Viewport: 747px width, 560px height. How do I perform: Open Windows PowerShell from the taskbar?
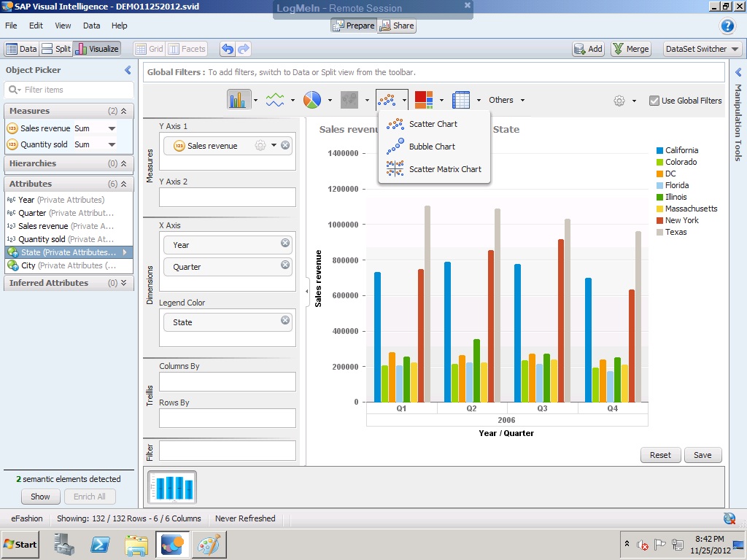pos(100,544)
